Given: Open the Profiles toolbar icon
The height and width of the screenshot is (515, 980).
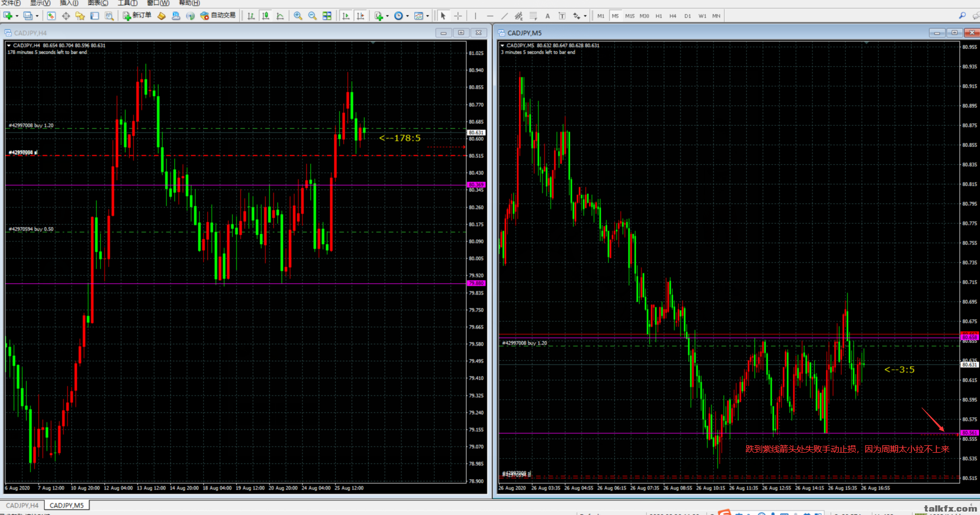Looking at the screenshot, I should pos(28,16).
